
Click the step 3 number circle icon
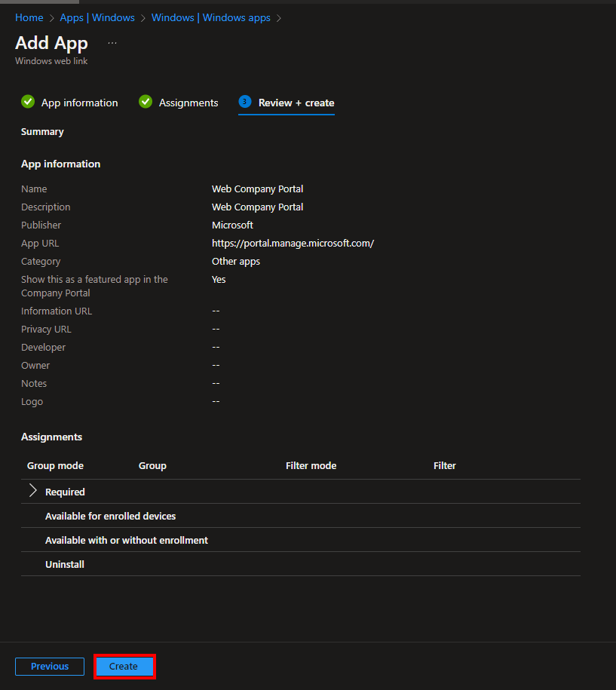click(x=244, y=102)
